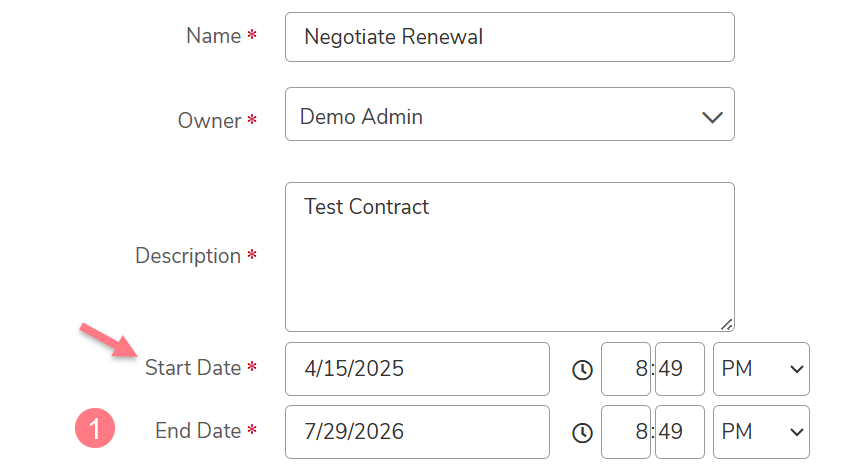Click the End Date clock icon
The height and width of the screenshot is (467, 862).
pos(582,433)
